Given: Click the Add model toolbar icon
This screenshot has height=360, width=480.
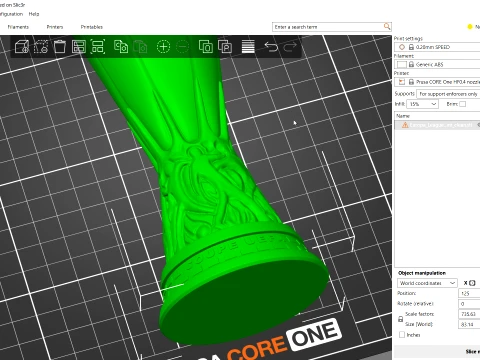Looking at the screenshot, I should (x=22, y=47).
